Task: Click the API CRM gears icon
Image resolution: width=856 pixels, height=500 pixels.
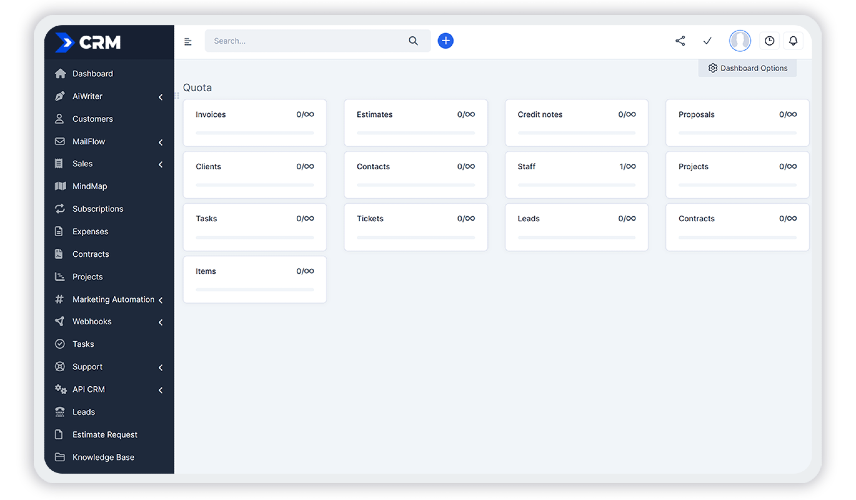Action: tap(61, 389)
